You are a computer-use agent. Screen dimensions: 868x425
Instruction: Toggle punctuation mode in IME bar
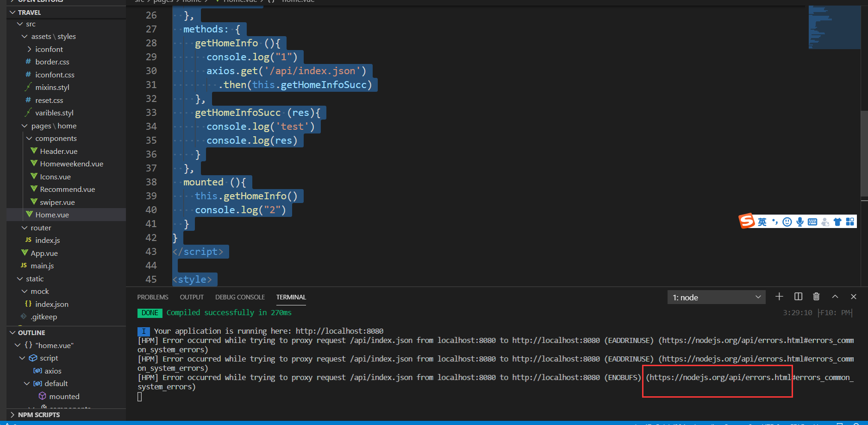coord(774,222)
